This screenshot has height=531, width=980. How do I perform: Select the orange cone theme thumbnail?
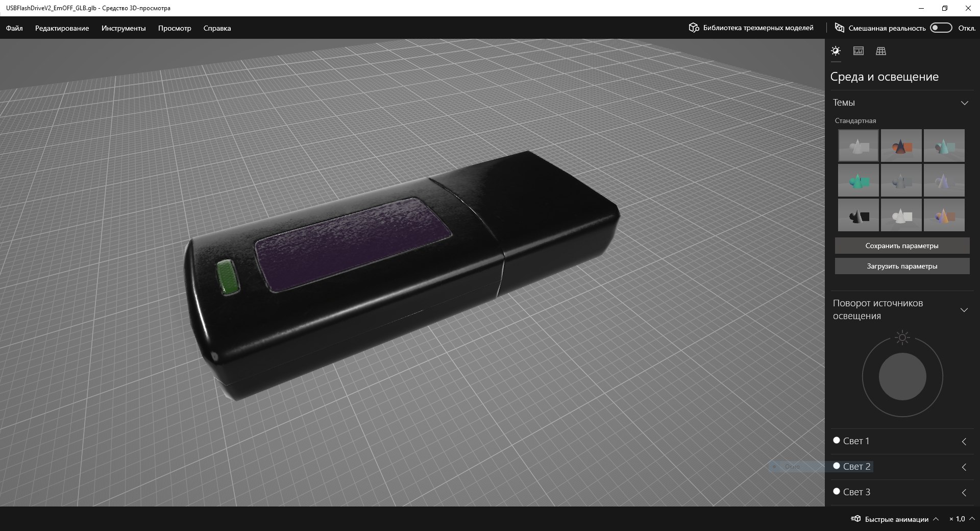coord(901,146)
